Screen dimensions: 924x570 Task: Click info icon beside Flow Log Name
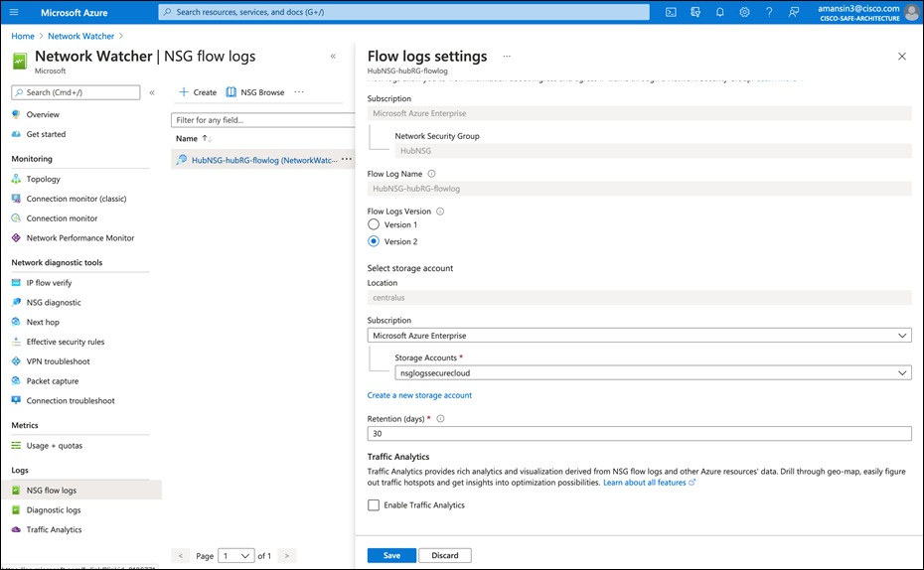click(431, 173)
